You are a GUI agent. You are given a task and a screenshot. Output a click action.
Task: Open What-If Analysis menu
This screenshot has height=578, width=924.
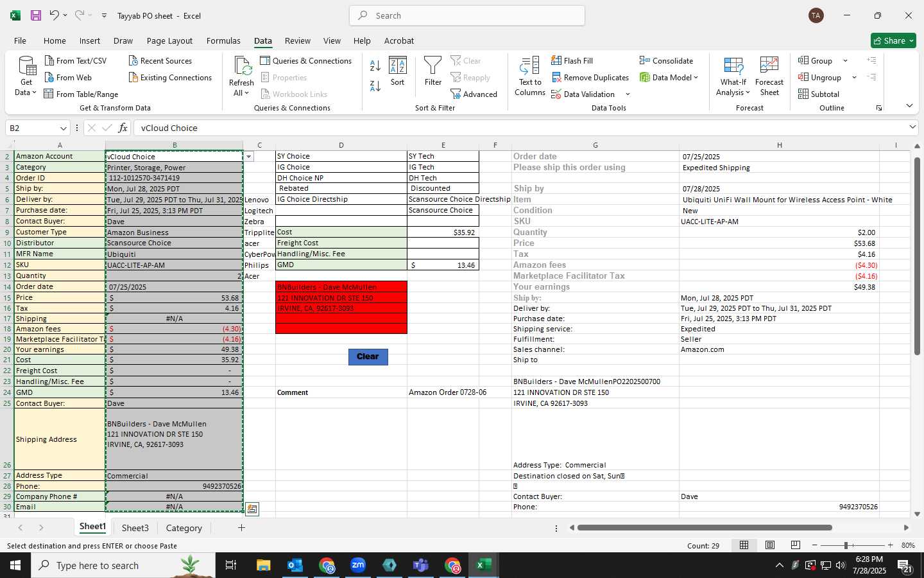click(x=733, y=76)
